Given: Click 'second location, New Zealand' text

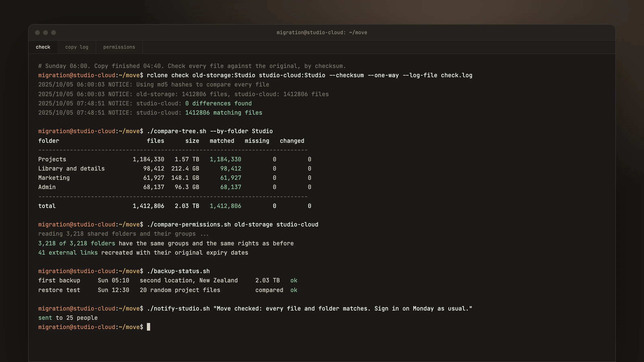Looking at the screenshot, I should [x=189, y=281].
